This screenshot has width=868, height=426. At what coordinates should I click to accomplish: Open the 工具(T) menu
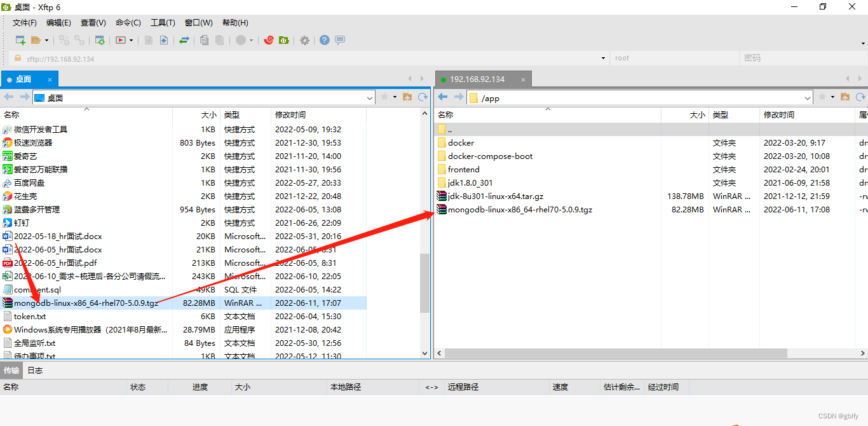point(163,22)
